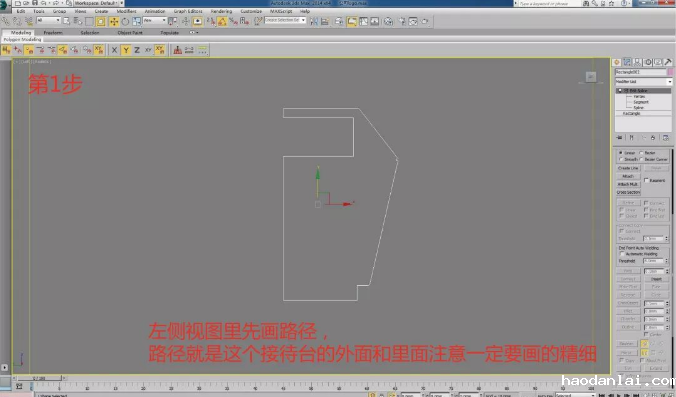
Task: Open the Edit menu
Action: point(21,11)
